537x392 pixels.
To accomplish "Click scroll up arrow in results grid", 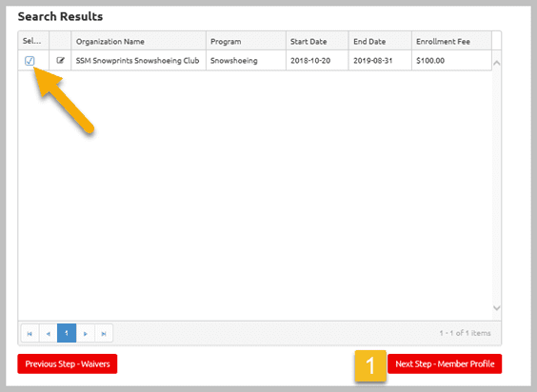I will pos(497,63).
